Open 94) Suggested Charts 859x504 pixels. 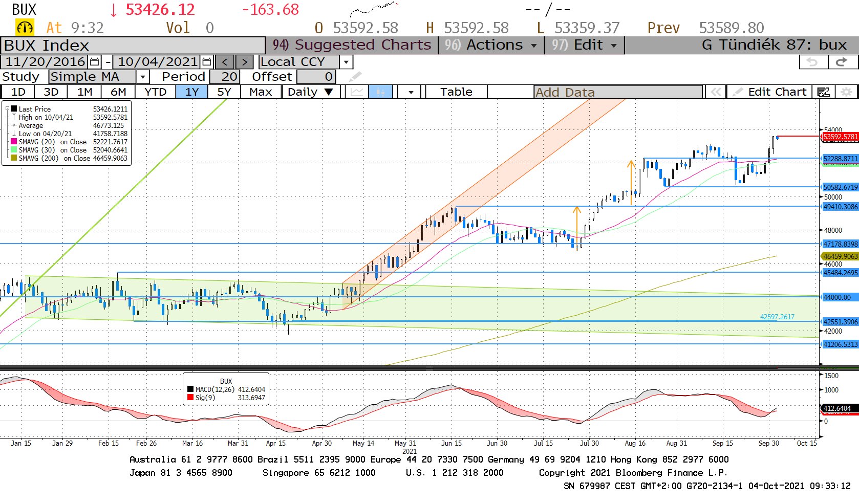pos(352,45)
